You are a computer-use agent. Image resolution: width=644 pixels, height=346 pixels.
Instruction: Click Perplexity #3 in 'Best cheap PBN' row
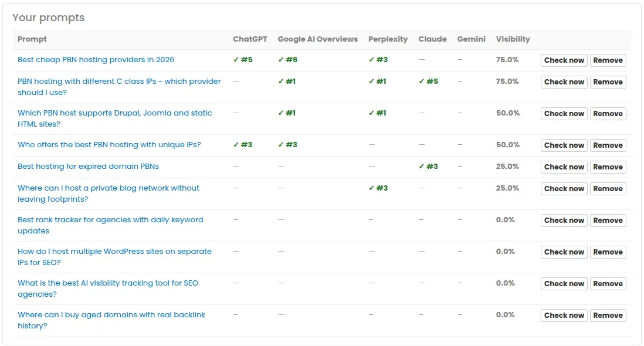tap(378, 59)
